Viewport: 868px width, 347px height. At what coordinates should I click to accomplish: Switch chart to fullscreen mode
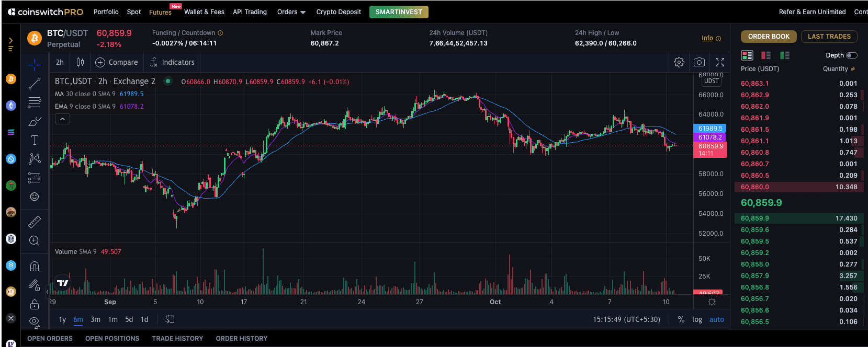click(x=720, y=62)
